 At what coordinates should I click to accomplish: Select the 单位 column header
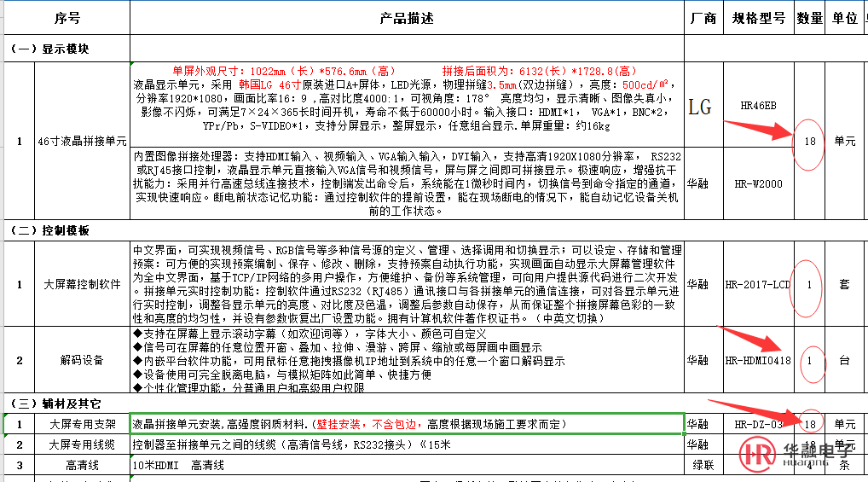[845, 18]
